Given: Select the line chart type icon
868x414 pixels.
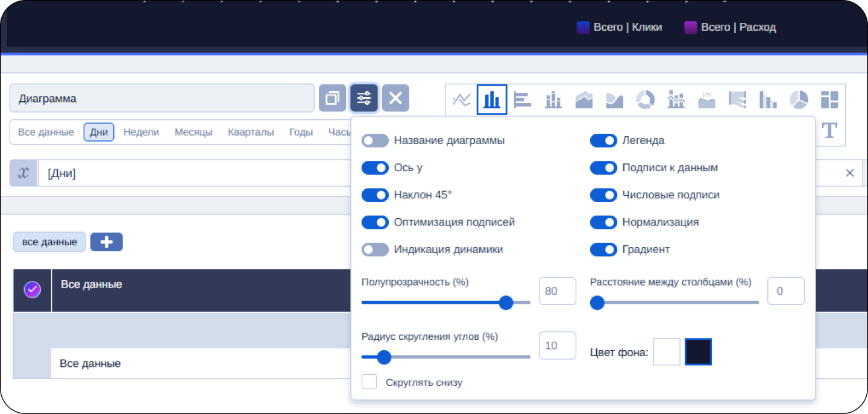Looking at the screenshot, I should click(x=461, y=99).
